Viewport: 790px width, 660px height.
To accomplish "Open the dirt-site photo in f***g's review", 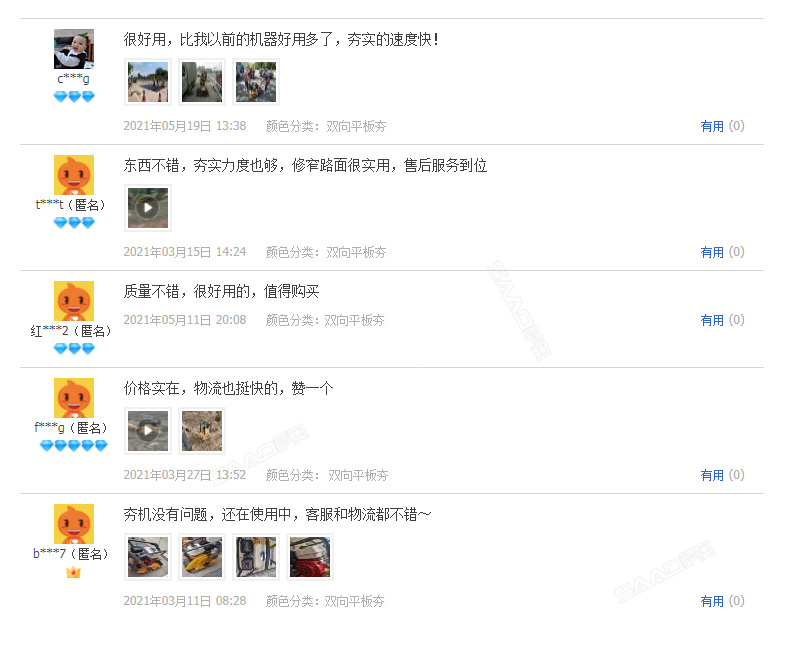I will point(202,431).
